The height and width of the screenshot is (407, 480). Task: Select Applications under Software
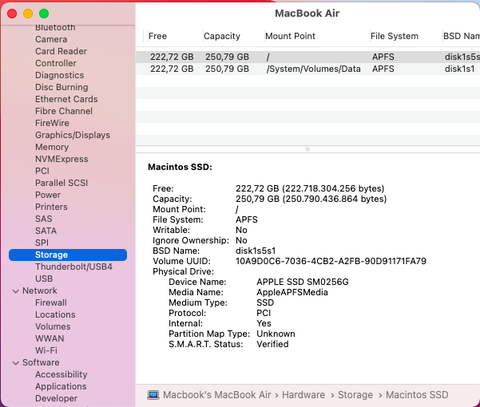(61, 387)
